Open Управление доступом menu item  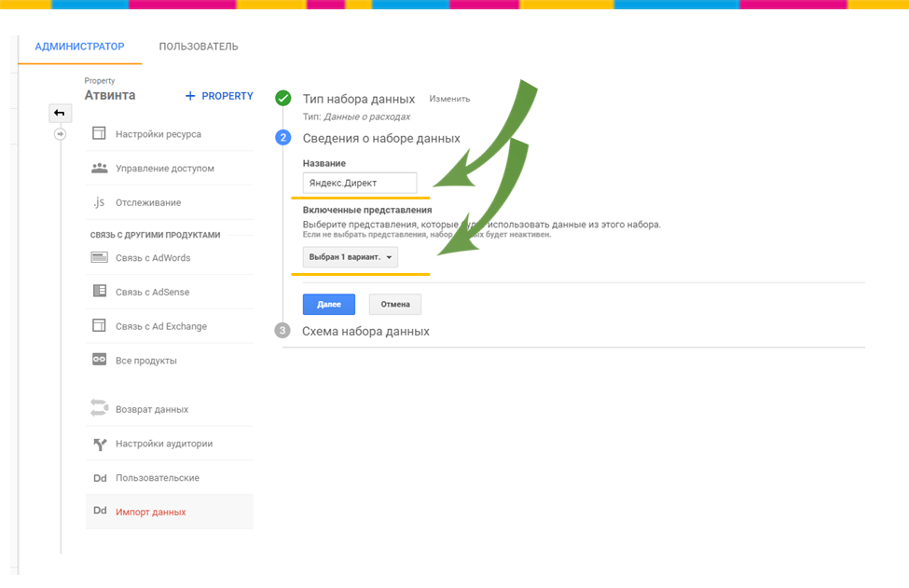click(x=170, y=168)
